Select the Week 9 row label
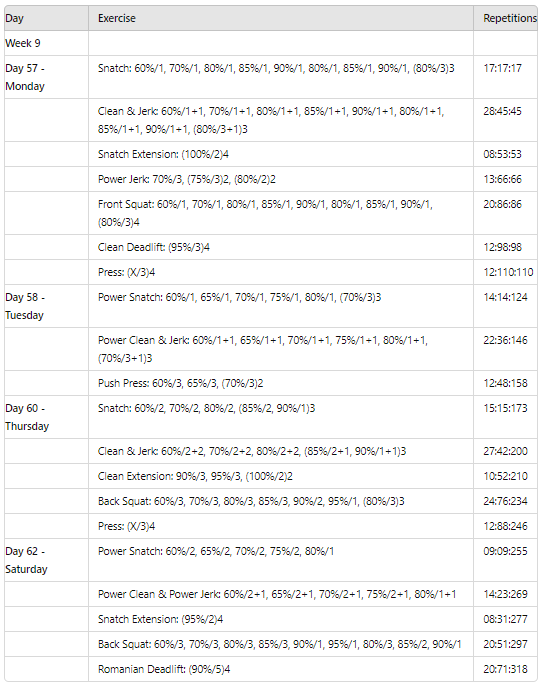Screen dimensions: 545x685 click(x=46, y=43)
